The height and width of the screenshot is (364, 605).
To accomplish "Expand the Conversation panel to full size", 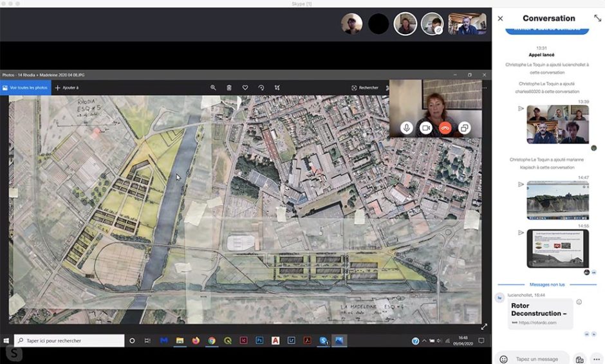I will click(597, 19).
